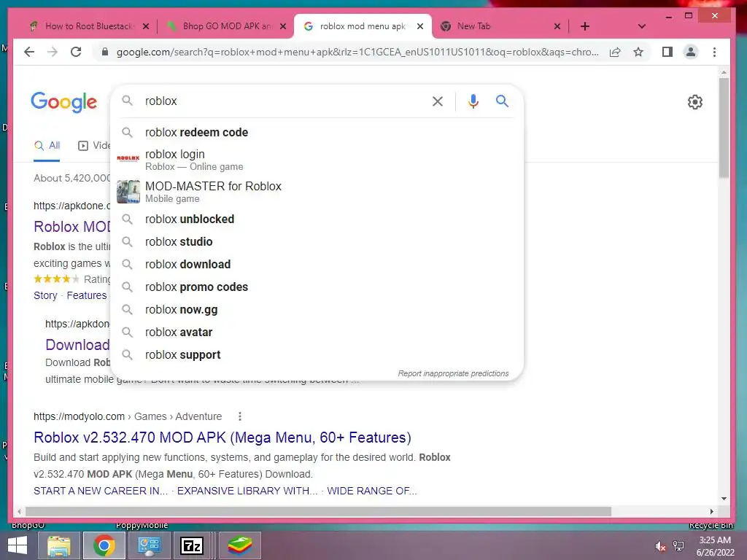Open BlueStacks from the taskbar
The height and width of the screenshot is (560, 747).
point(239,545)
